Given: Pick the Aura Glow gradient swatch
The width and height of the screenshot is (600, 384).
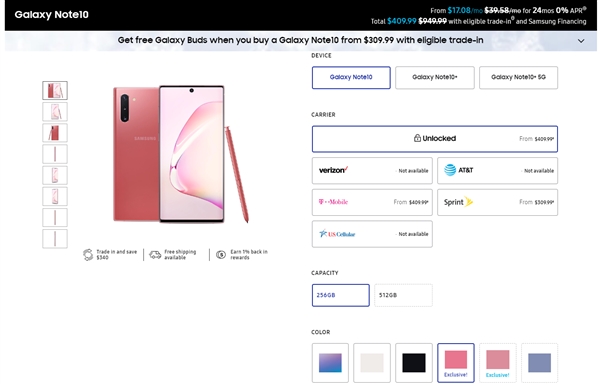Looking at the screenshot, I should coord(330,363).
